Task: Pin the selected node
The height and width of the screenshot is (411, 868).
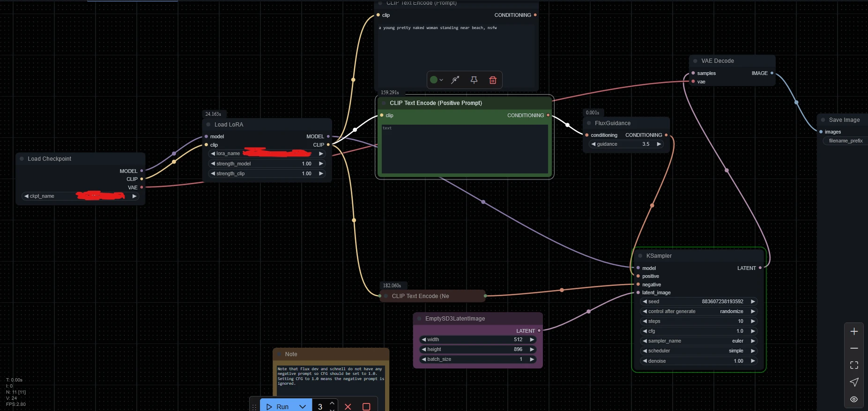Action: [474, 80]
